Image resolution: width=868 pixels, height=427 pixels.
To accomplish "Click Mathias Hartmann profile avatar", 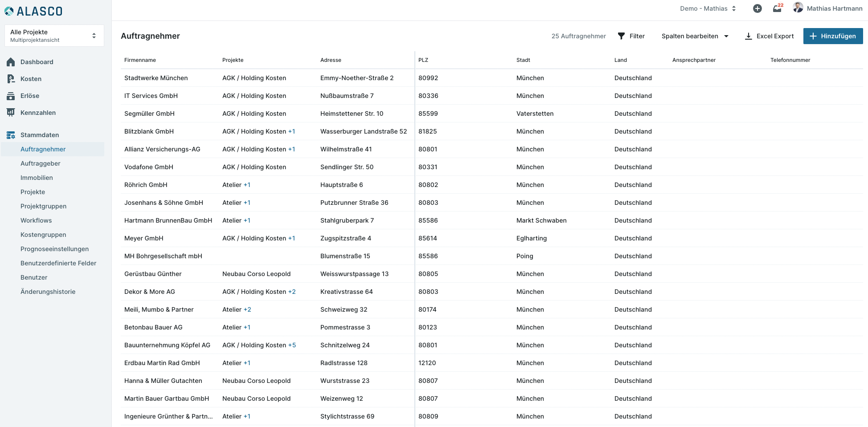I will point(798,8).
